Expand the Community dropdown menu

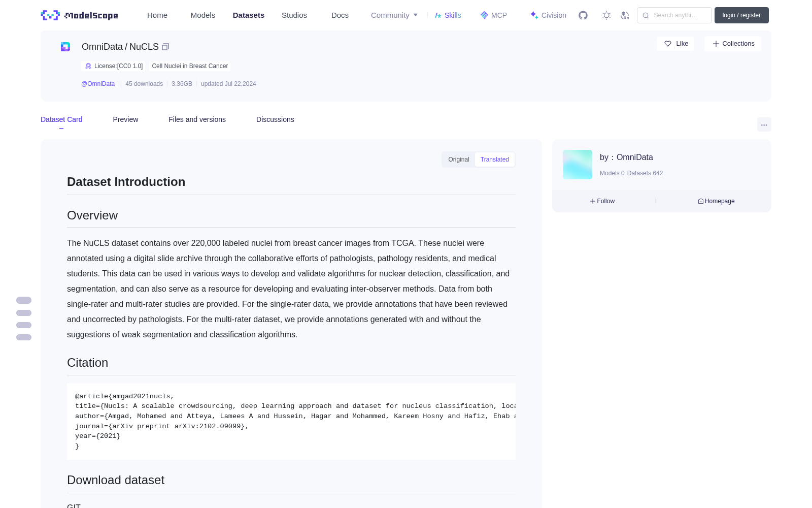[394, 15]
